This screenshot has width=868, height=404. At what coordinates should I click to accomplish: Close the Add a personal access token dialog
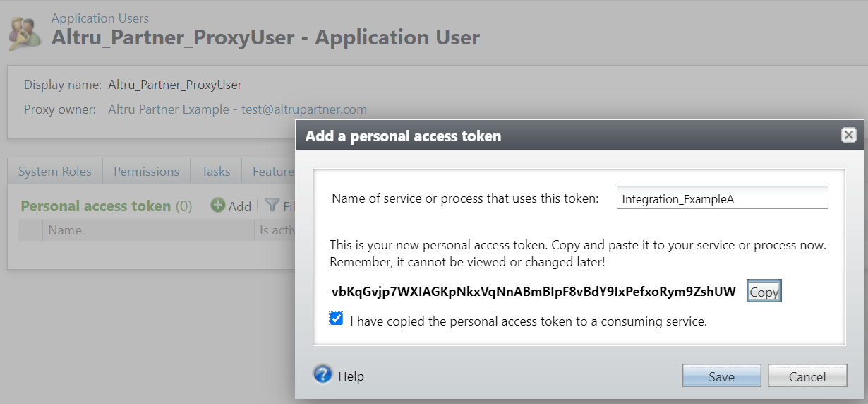pos(849,135)
